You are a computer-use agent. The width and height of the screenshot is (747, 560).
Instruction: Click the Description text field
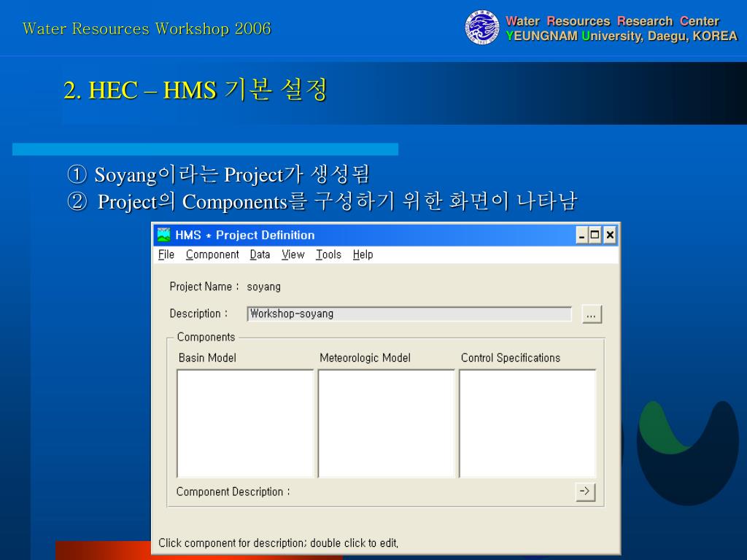(x=409, y=314)
